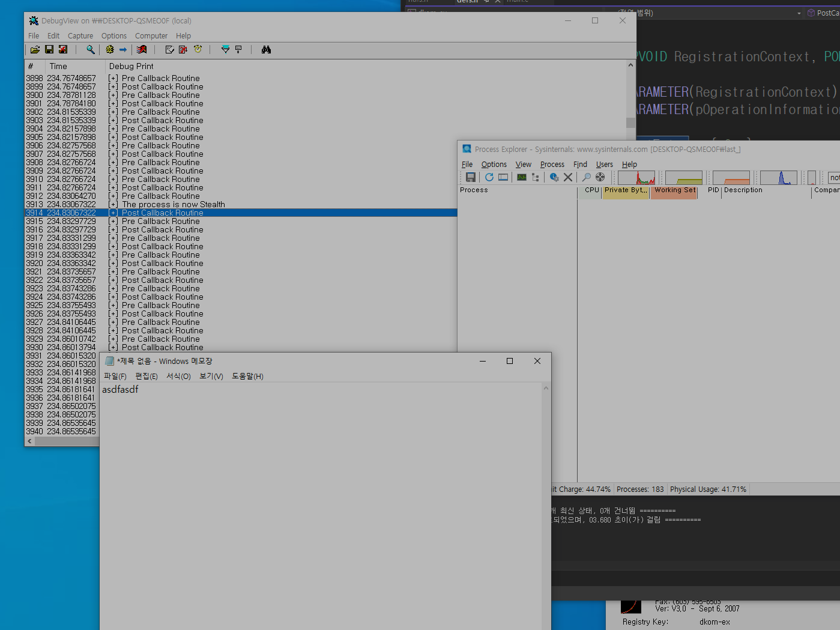
Task: Click Kill Process X icon in Process Explorer
Action: tap(568, 177)
